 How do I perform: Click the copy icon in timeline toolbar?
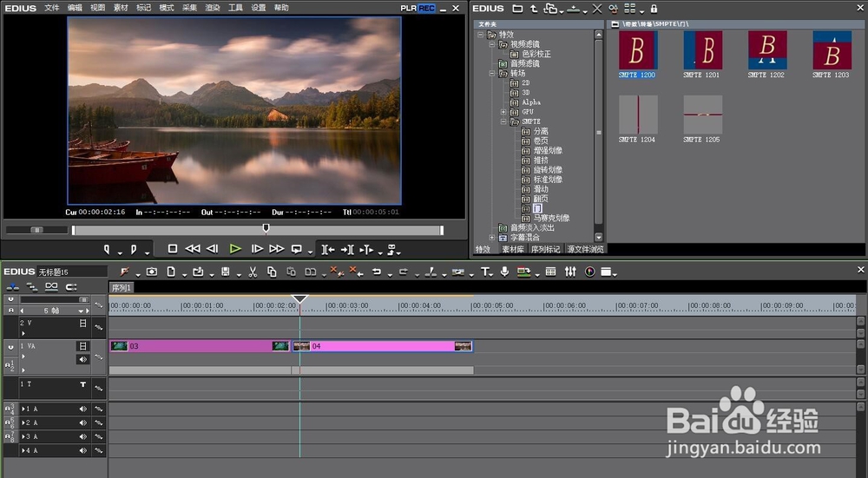[x=271, y=272]
